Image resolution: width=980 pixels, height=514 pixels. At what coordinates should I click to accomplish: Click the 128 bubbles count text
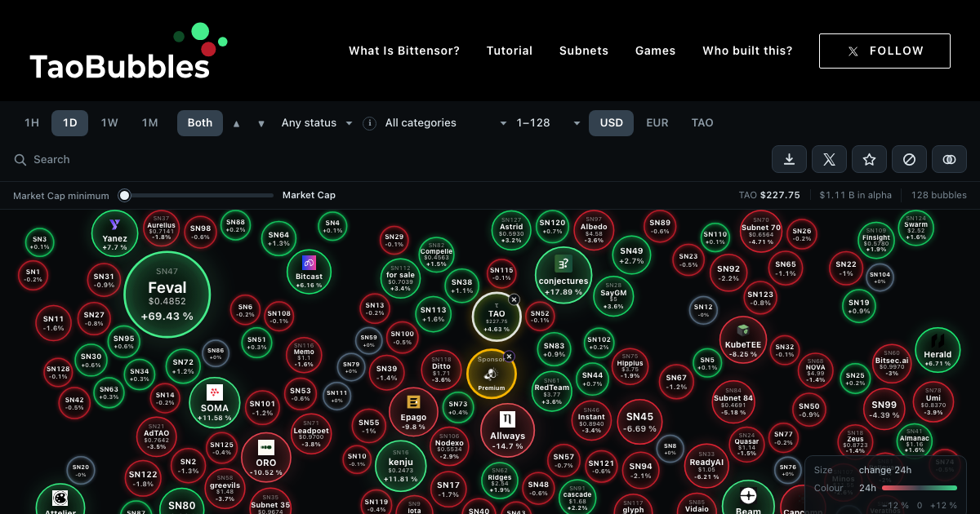(939, 195)
